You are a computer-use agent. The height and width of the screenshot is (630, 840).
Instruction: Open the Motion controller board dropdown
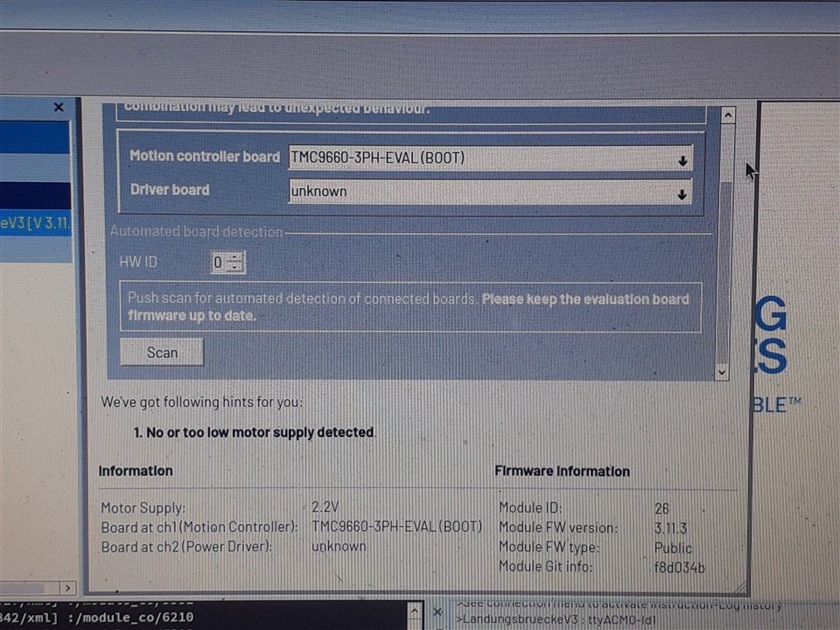(490, 158)
